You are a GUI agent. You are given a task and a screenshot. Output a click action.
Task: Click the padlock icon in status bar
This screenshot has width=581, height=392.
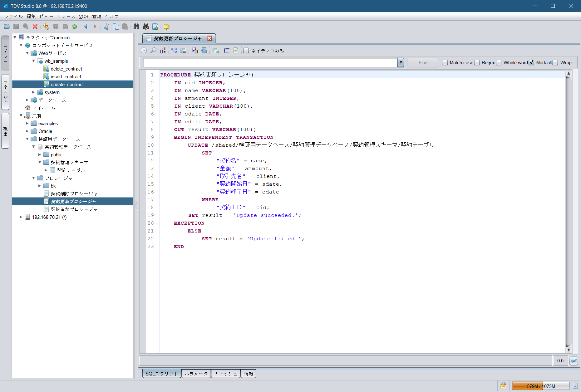click(503, 385)
